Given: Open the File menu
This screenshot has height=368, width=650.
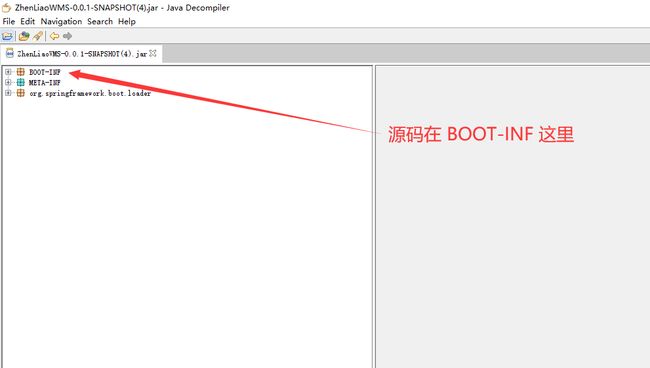Looking at the screenshot, I should (x=8, y=22).
